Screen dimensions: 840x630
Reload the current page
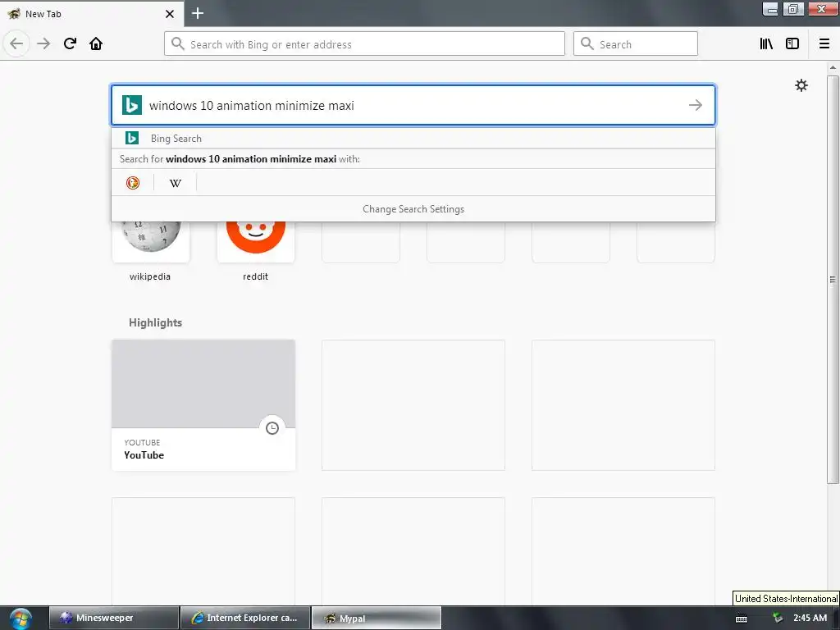coord(70,43)
